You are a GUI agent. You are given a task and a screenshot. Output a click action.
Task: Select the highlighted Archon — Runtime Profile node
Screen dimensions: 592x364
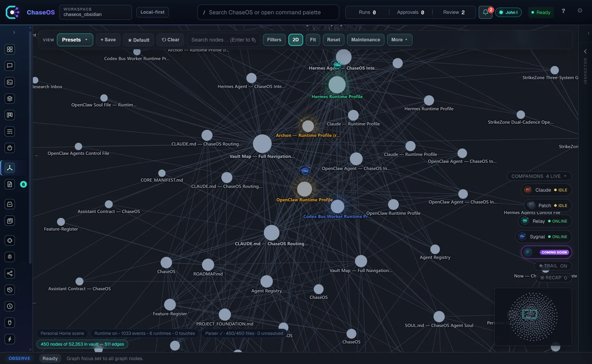coord(308,126)
